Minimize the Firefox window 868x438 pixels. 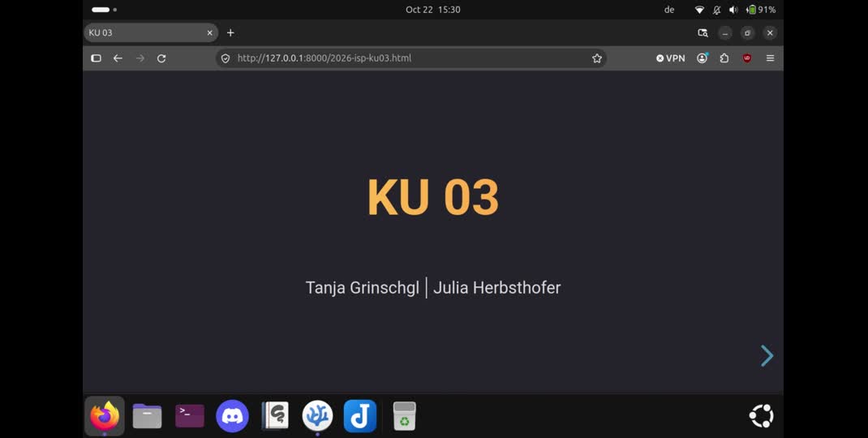pos(725,33)
